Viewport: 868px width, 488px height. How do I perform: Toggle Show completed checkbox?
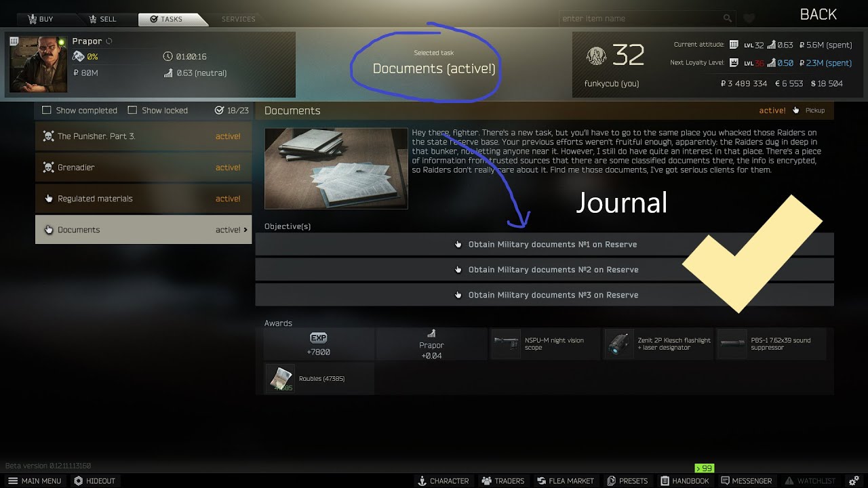(47, 110)
